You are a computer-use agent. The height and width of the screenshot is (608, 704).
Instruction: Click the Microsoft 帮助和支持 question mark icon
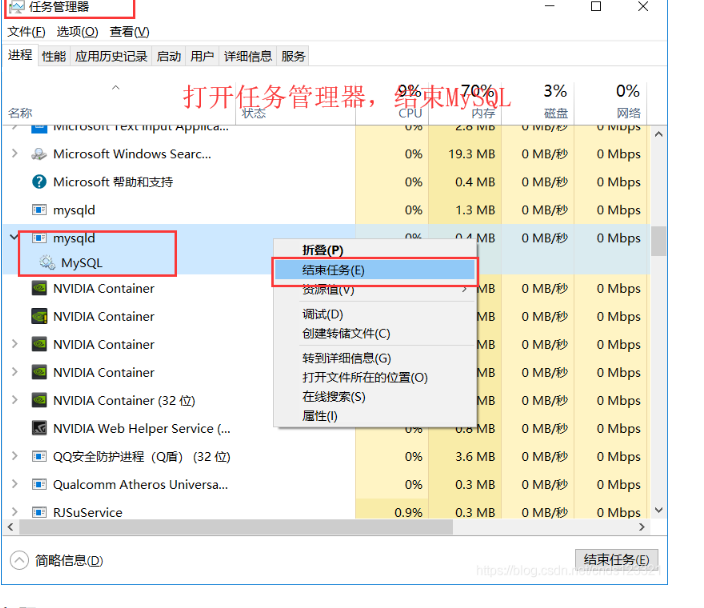[x=39, y=182]
